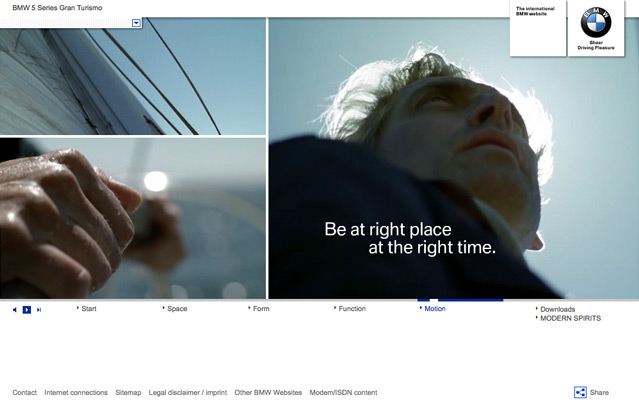639x400 pixels.
Task: View Legal disclaimer / imprint
Action: point(187,393)
